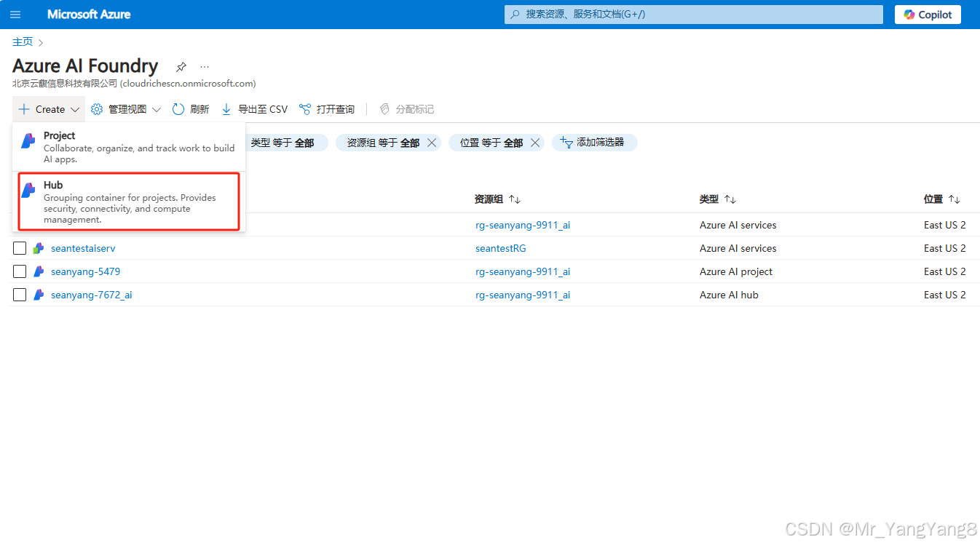The image size is (980, 545).
Task: Click the 打开查询 query icon
Action: coord(305,109)
